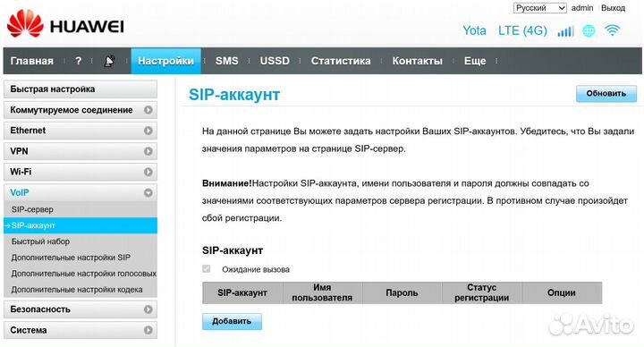The image size is (644, 347).
Task: Click the signal strength bars icon
Action: point(565,31)
